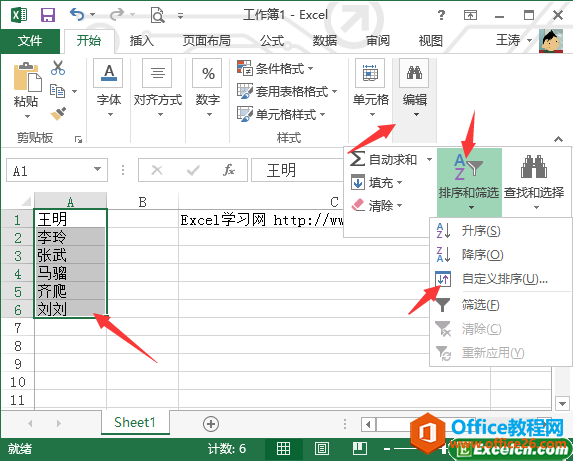Switch to Page Break Preview in status bar
573x461 pixels.
pyautogui.click(x=360, y=449)
